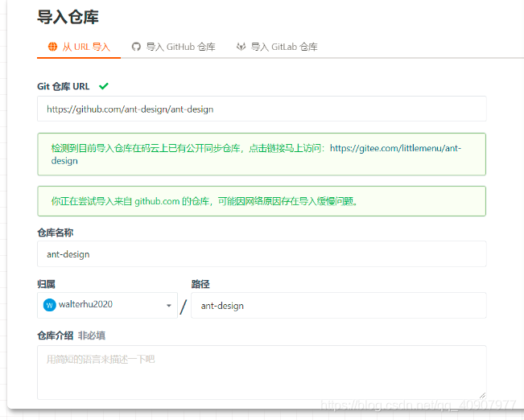Image resolution: width=524 pixels, height=420 pixels.
Task: Open the 归属 walterhu2020 dropdown
Action: point(107,305)
